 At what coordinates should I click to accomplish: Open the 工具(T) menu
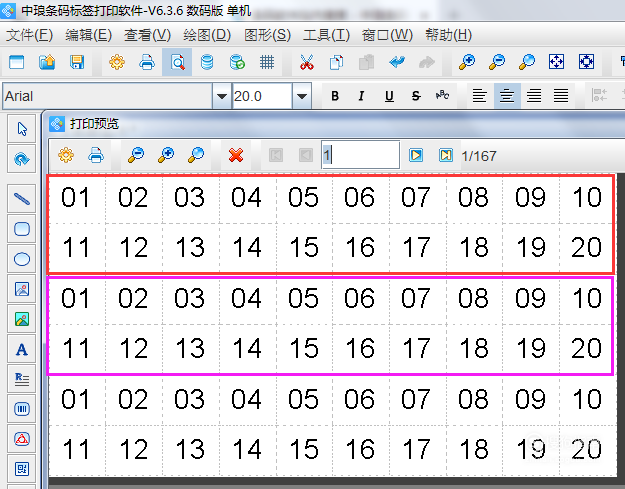(x=326, y=35)
